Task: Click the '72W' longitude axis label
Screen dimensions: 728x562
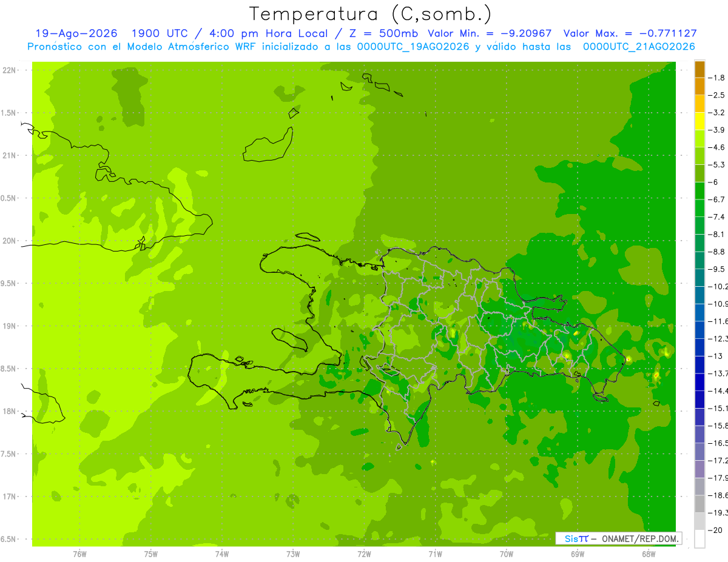Action: [x=364, y=554]
